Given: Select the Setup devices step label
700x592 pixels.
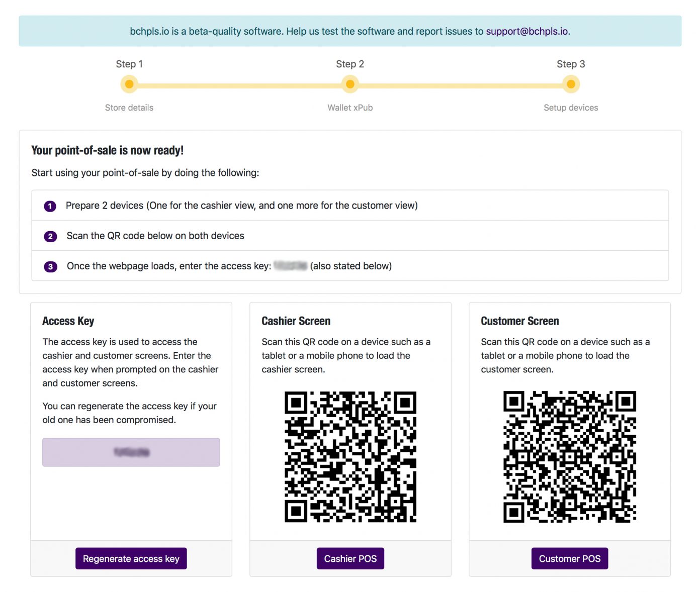Looking at the screenshot, I should (x=571, y=108).
